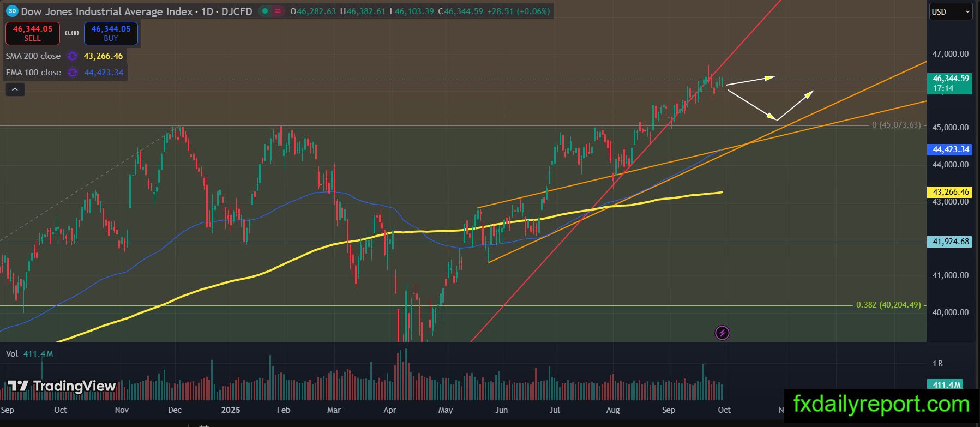Image resolution: width=980 pixels, height=427 pixels.
Task: Click the 41,924.68 horizontal line price label
Action: click(x=950, y=242)
